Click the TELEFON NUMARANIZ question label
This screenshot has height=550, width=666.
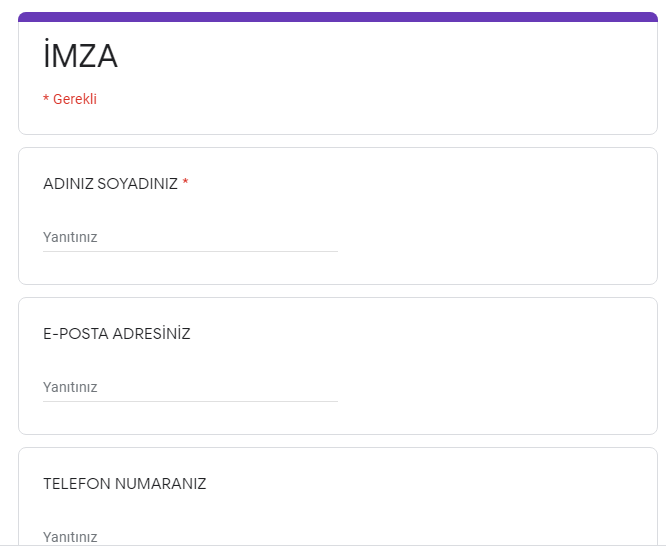click(x=124, y=484)
